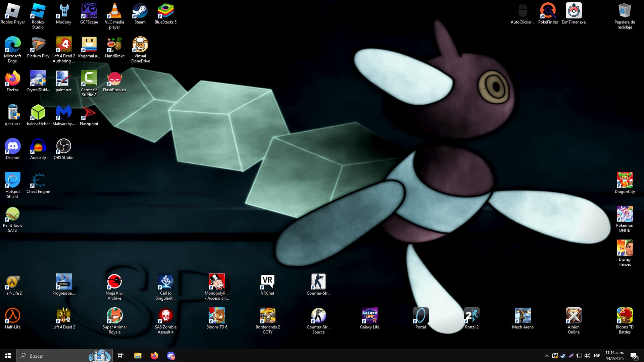The image size is (644, 362).
Task: Select VLC media player icon
Action: pyautogui.click(x=114, y=16)
